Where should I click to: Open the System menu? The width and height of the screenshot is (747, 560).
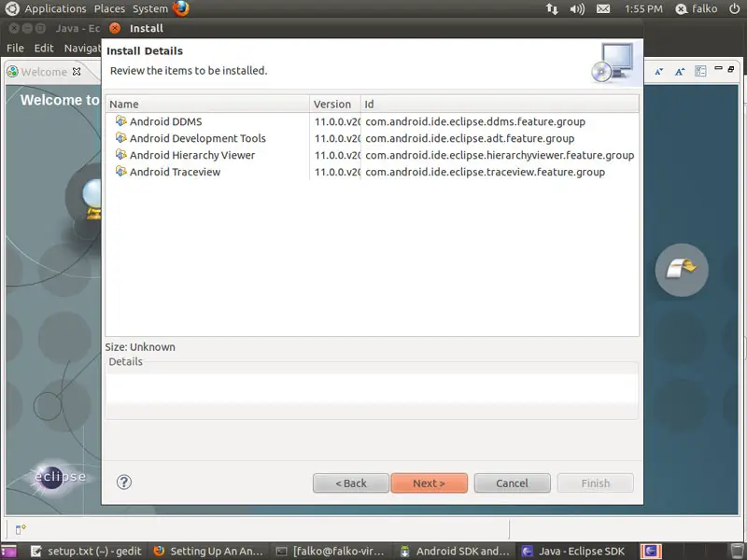click(x=150, y=8)
